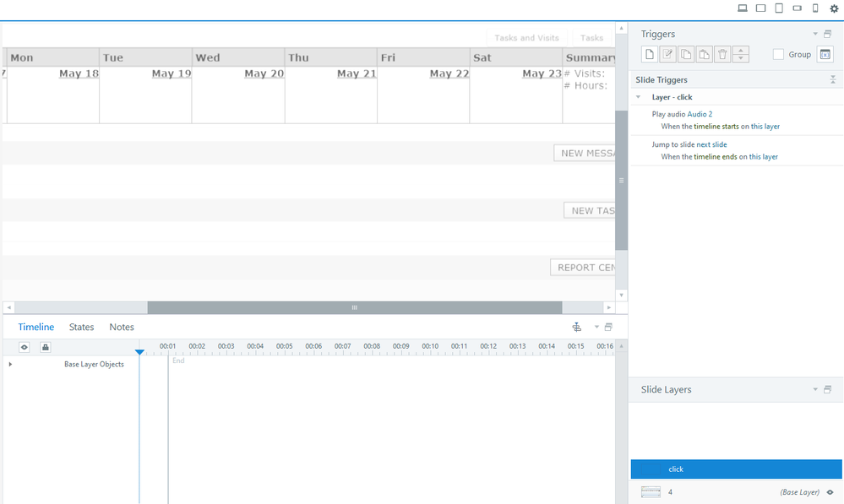Collapse the 'Layer - click' trigger group

(639, 97)
